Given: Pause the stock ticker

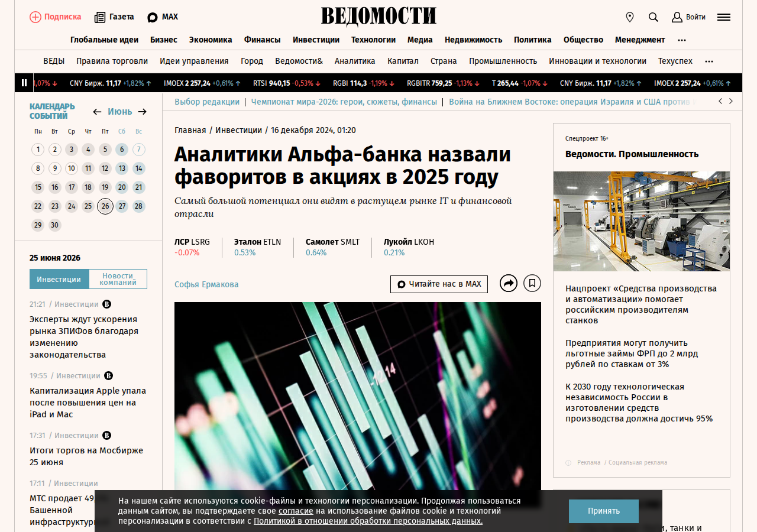Looking at the screenshot, I should point(24,83).
